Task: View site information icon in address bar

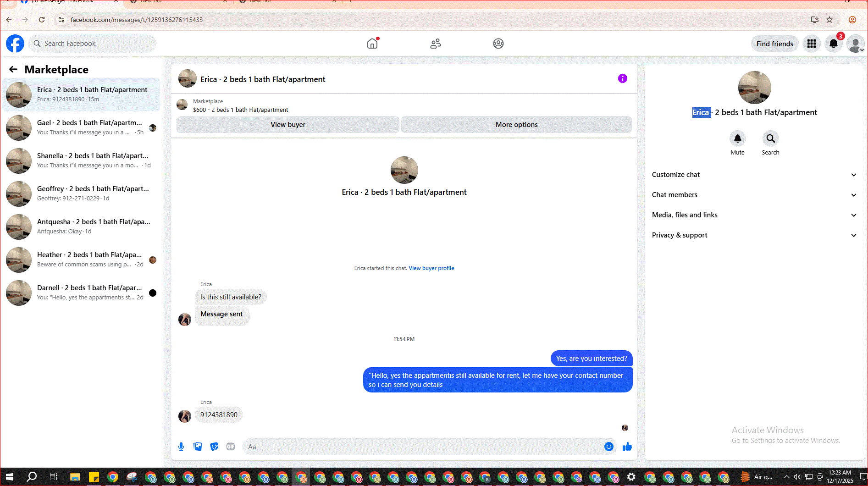Action: coord(61,20)
